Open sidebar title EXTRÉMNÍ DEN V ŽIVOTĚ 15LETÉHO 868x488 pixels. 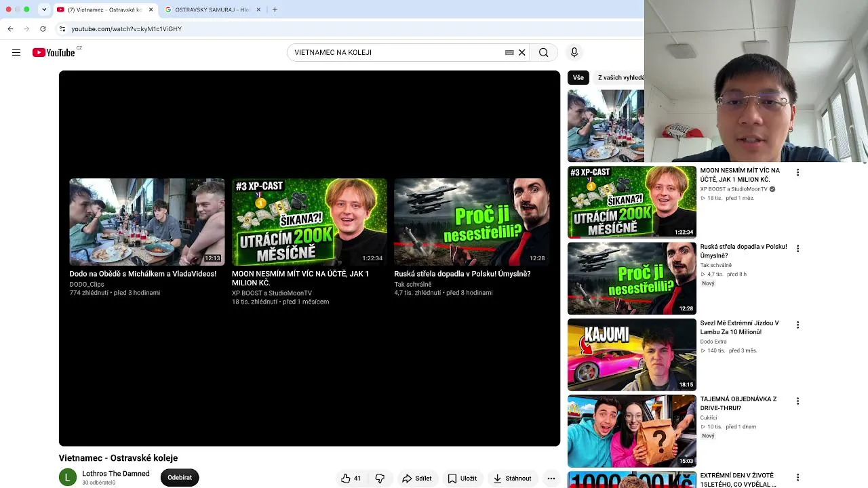pyautogui.click(x=738, y=480)
